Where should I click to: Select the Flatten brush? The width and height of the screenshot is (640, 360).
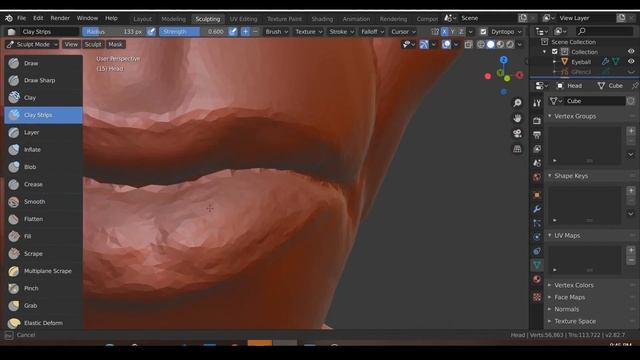coord(43,219)
